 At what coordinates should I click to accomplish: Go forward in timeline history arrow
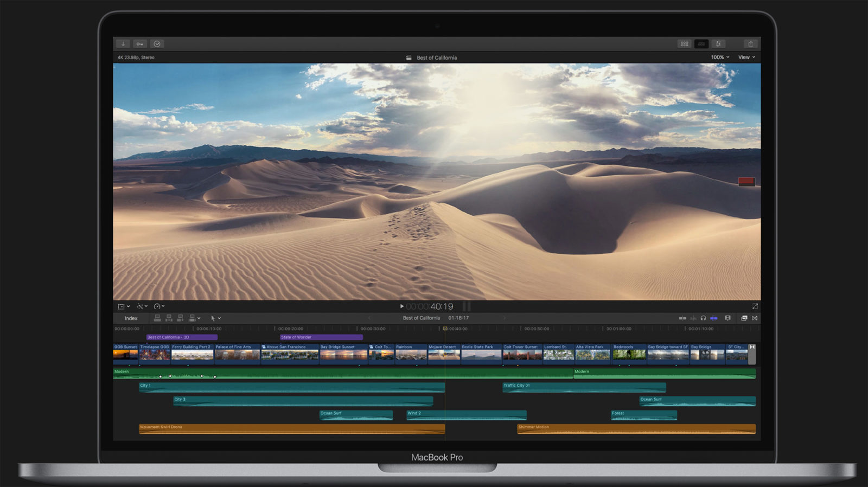(x=504, y=318)
